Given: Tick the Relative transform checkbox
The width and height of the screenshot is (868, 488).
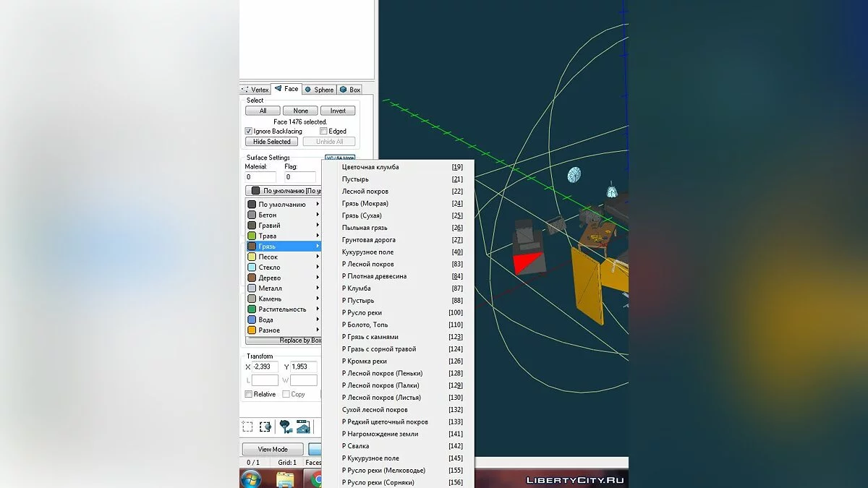Looking at the screenshot, I should [x=249, y=395].
